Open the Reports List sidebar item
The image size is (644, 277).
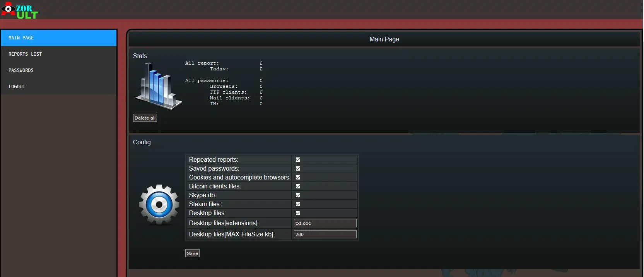pyautogui.click(x=59, y=54)
